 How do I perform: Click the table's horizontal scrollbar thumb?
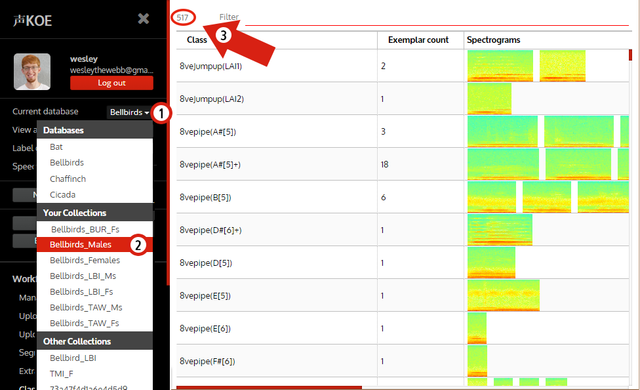tap(269, 388)
